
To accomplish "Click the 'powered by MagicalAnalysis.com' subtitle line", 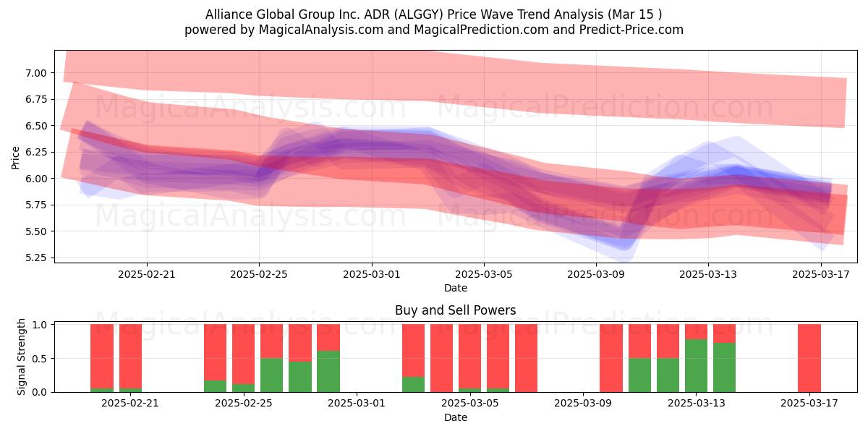I will point(434,30).
